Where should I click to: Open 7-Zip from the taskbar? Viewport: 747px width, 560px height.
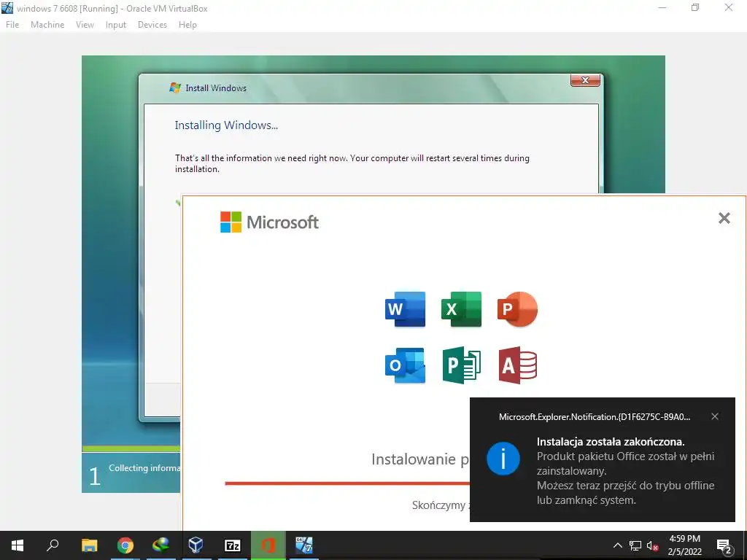(x=232, y=545)
